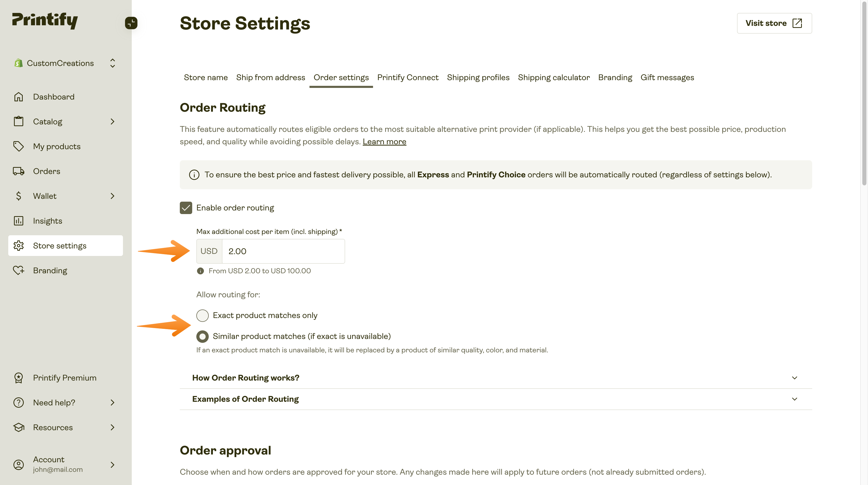
Task: Click the Store settings gear icon
Action: (x=19, y=246)
